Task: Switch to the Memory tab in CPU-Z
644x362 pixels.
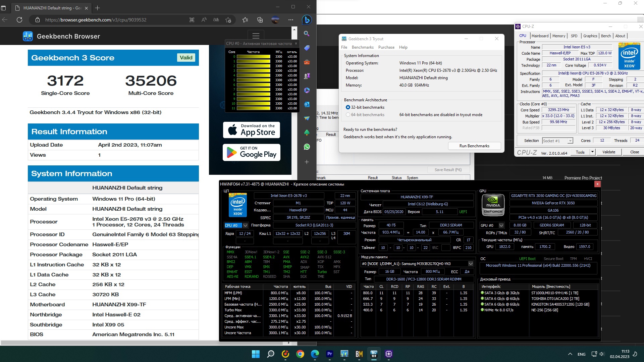Action: point(559,36)
